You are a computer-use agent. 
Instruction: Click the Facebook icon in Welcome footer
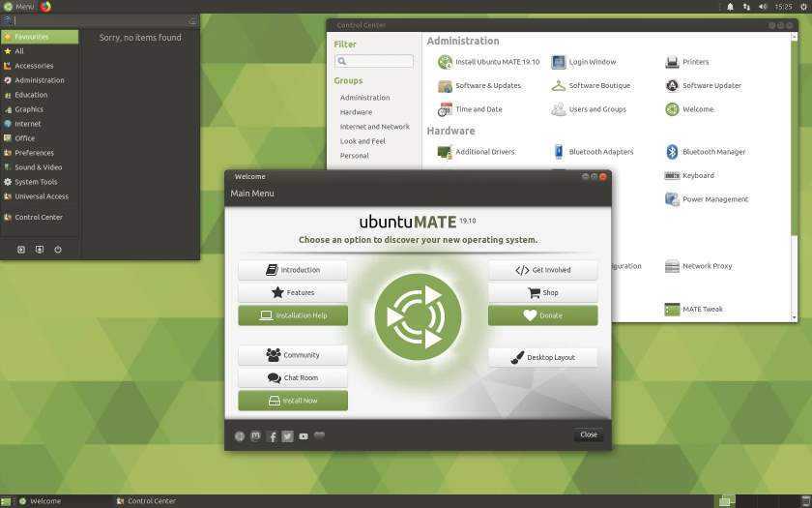click(272, 436)
